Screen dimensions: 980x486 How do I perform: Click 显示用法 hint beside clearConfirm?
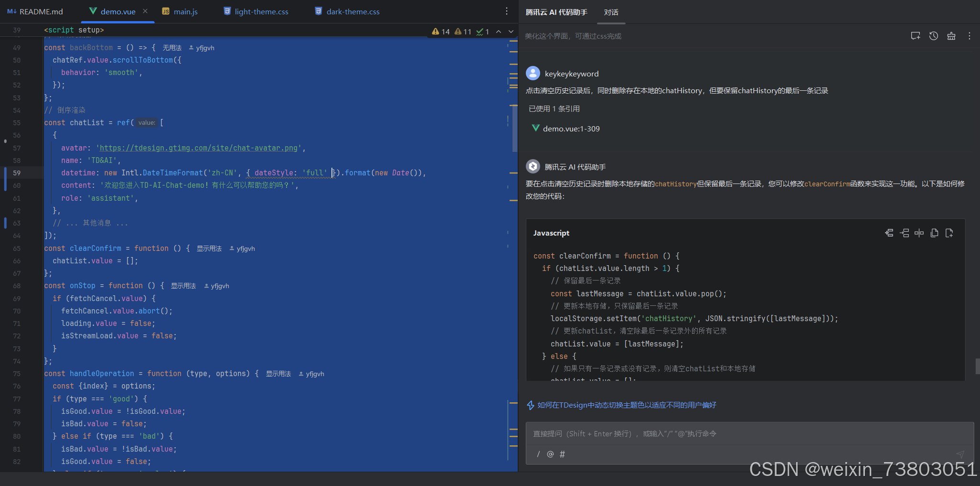[x=209, y=248]
